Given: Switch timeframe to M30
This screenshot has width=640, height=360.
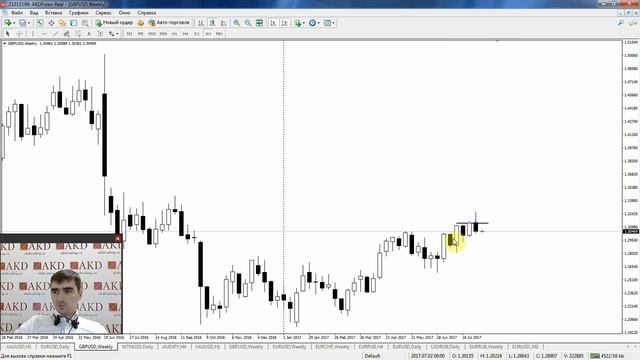Looking at the screenshot, I should pyautogui.click(x=163, y=33).
